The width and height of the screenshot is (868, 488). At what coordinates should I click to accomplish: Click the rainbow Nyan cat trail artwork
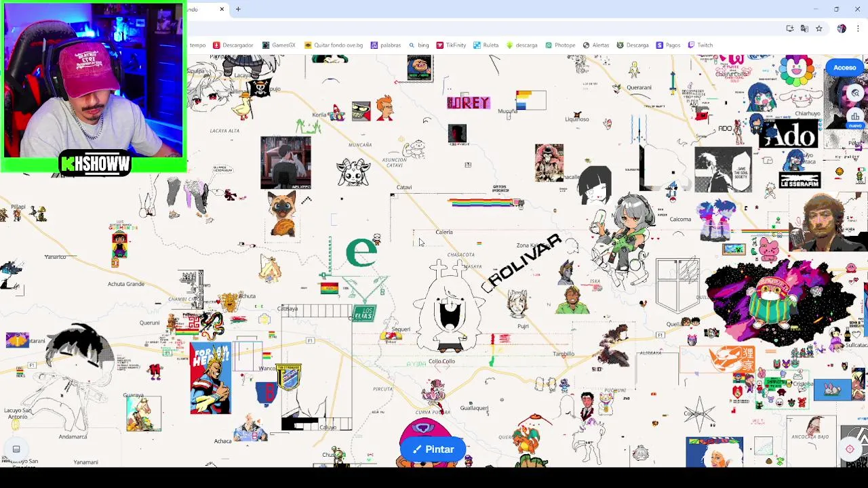tap(486, 203)
